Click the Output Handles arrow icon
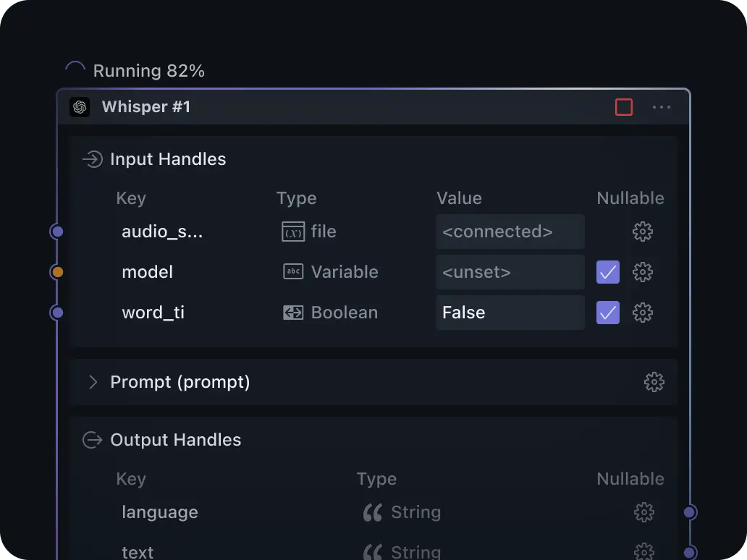Screen dimensions: 747x560 click(92, 439)
